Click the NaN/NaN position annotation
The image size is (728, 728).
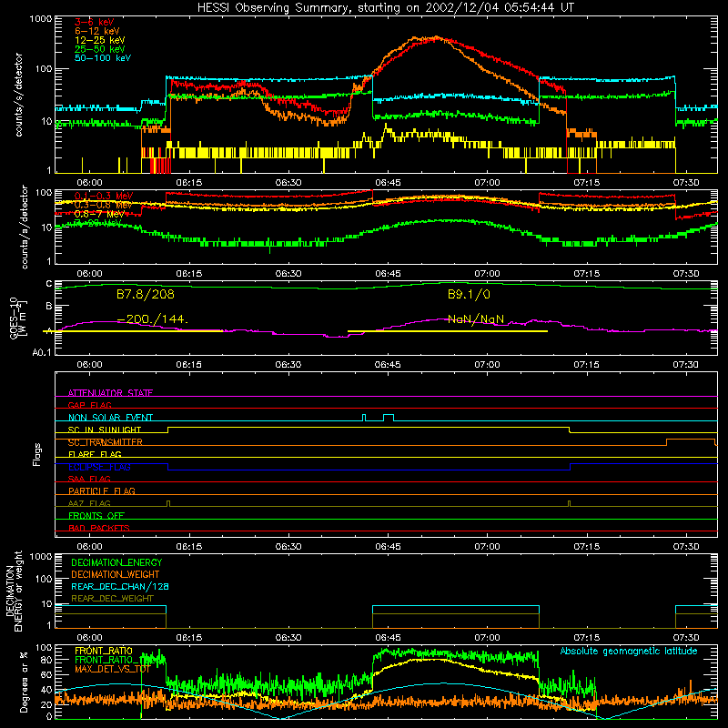tap(476, 319)
